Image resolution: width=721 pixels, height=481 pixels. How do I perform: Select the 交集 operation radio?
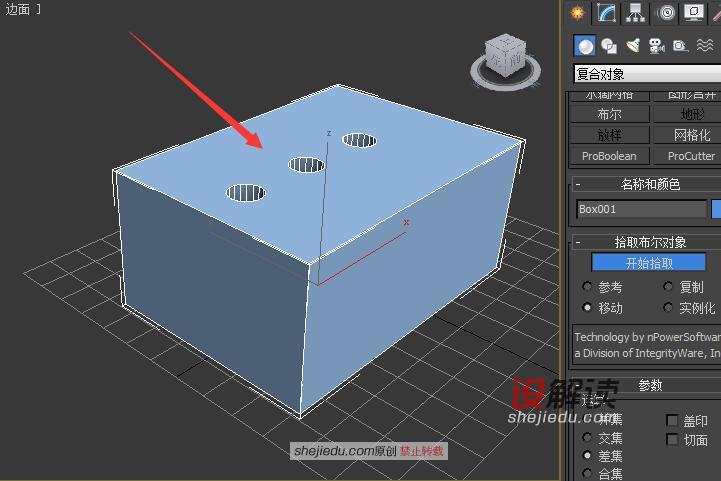587,437
